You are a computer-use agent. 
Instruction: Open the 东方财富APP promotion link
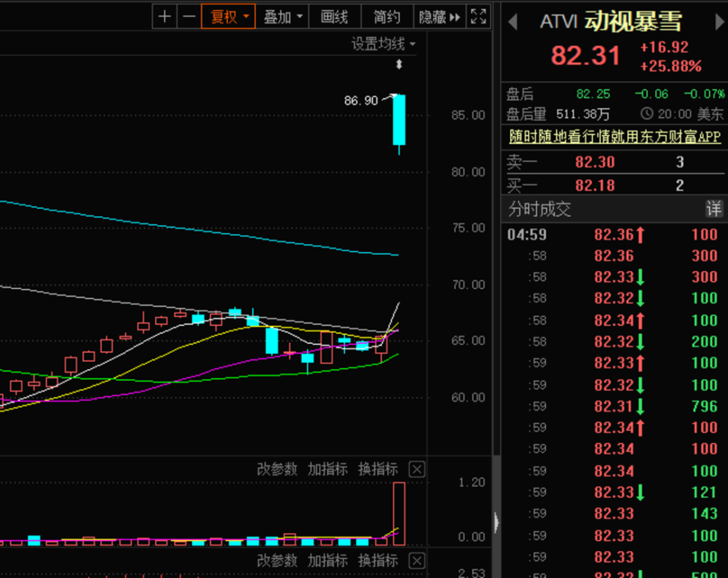pyautogui.click(x=614, y=136)
